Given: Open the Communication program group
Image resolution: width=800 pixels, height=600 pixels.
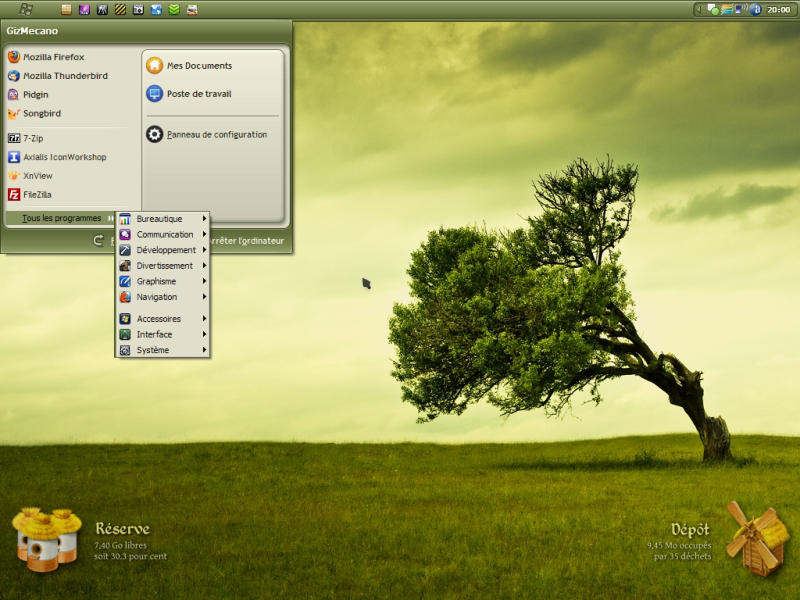Looking at the screenshot, I should [x=163, y=234].
